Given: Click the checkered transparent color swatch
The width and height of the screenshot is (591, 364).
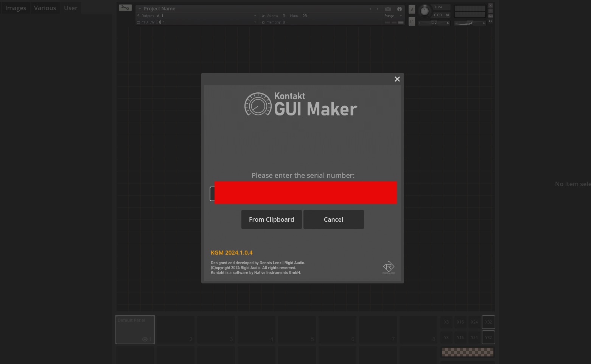Looking at the screenshot, I should point(467,352).
